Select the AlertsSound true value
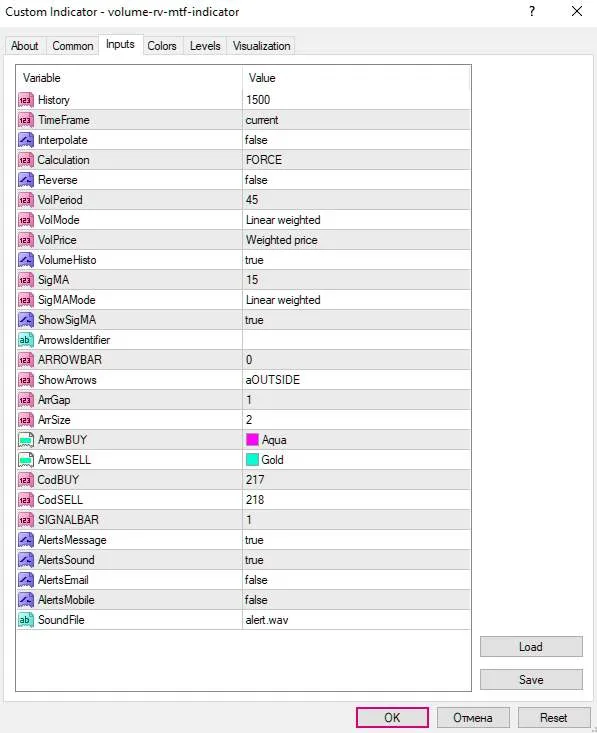 tap(356, 560)
